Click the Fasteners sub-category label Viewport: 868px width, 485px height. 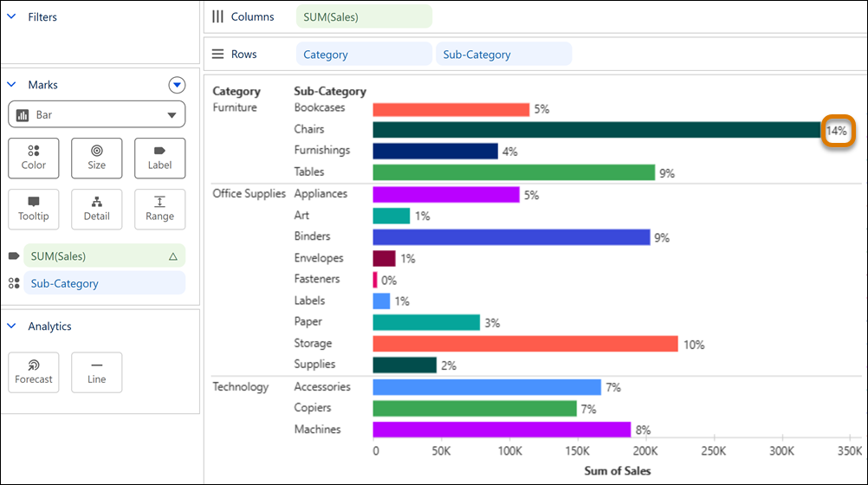317,279
